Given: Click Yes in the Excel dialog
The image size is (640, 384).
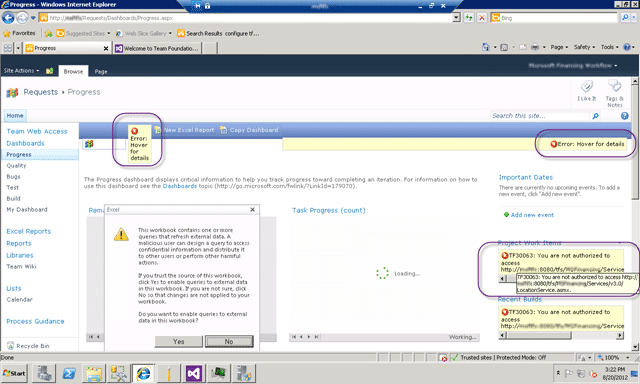Looking at the screenshot, I should click(x=178, y=342).
